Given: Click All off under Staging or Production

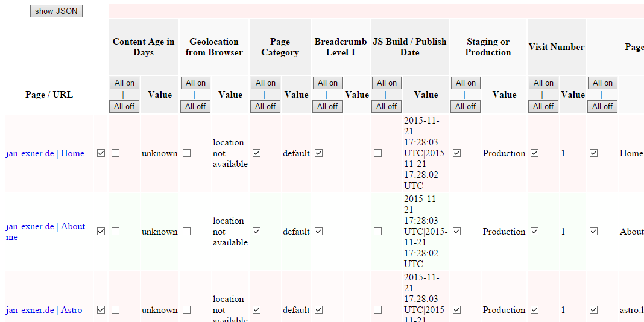Looking at the screenshot, I should point(466,106).
